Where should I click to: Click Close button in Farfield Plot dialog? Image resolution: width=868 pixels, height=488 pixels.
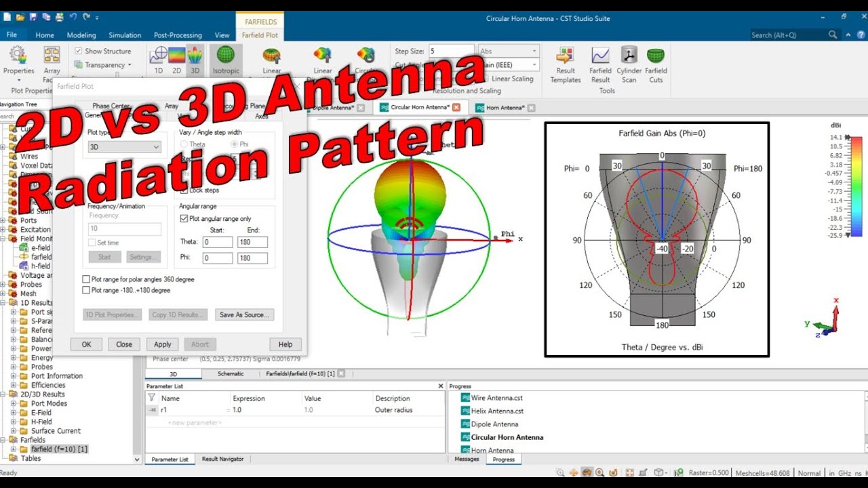click(124, 344)
